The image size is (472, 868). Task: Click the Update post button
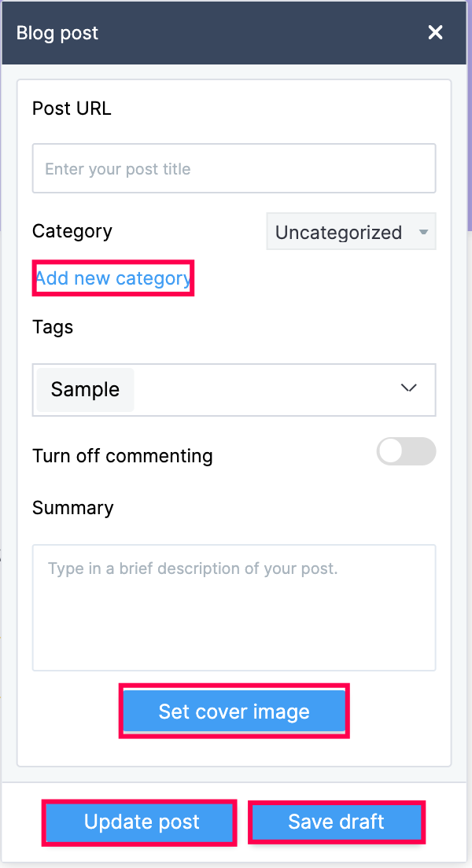(142, 822)
